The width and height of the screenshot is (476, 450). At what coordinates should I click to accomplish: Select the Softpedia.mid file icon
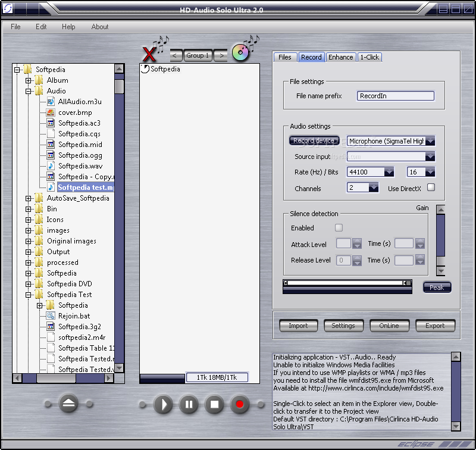pyautogui.click(x=51, y=145)
